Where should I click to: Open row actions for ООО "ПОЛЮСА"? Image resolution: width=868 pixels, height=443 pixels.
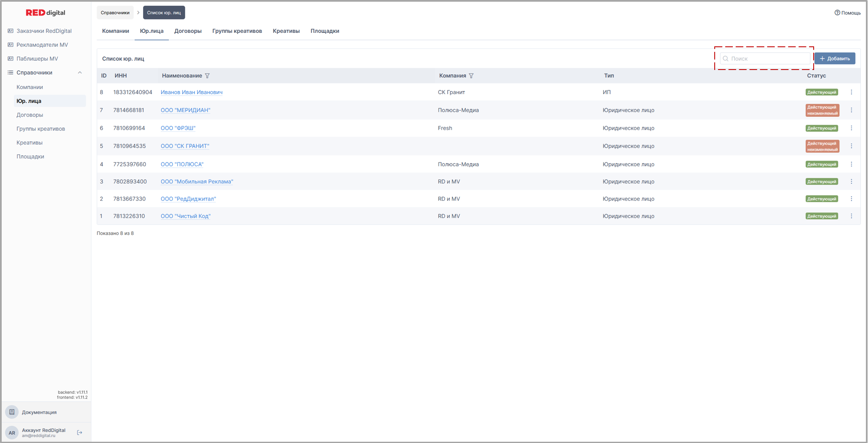click(851, 164)
